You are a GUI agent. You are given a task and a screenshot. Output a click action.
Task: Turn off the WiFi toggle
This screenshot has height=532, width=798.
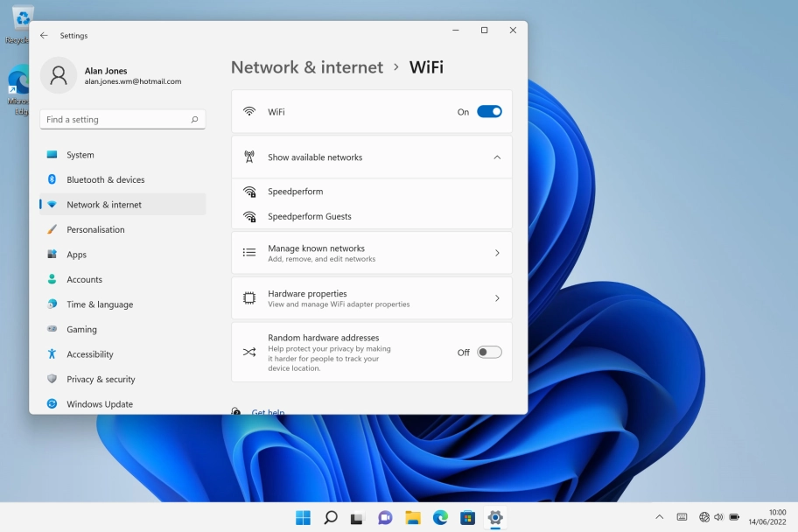coord(489,111)
